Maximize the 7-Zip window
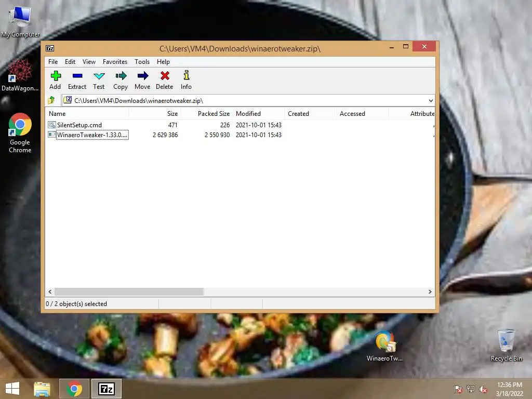The width and height of the screenshot is (532, 399). 405,46
